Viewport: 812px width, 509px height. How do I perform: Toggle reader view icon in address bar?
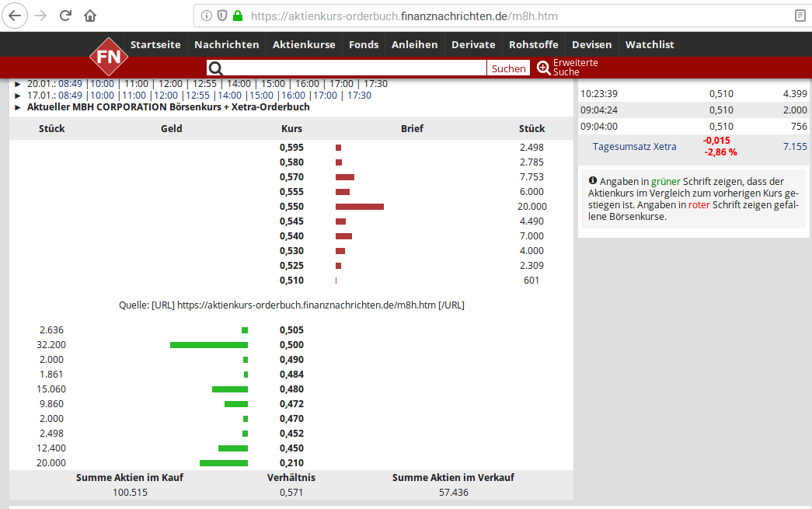click(x=800, y=16)
